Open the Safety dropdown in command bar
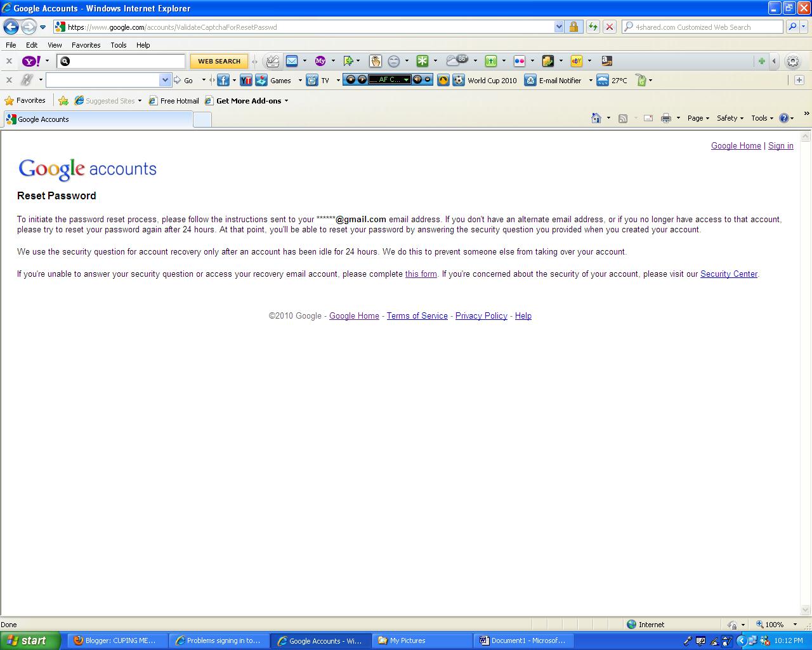The image size is (812, 650). tap(730, 118)
